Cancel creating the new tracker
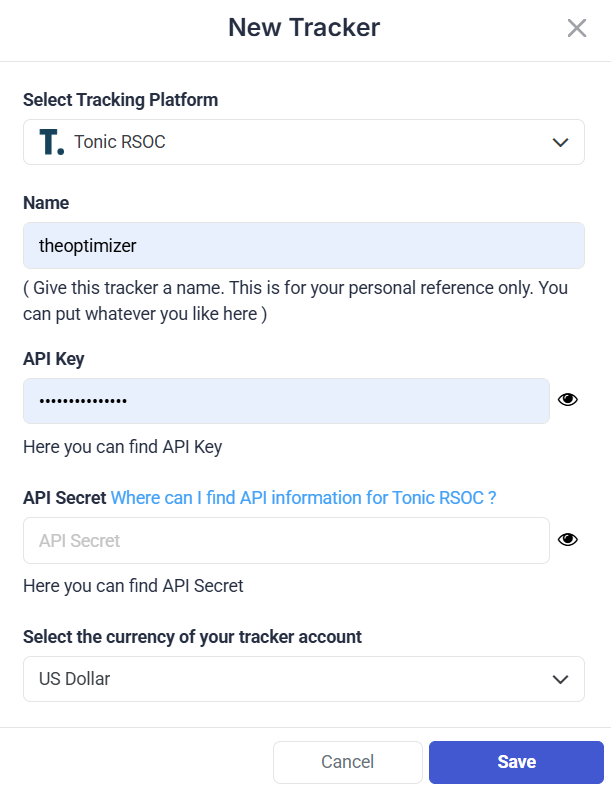The image size is (611, 793). click(347, 762)
